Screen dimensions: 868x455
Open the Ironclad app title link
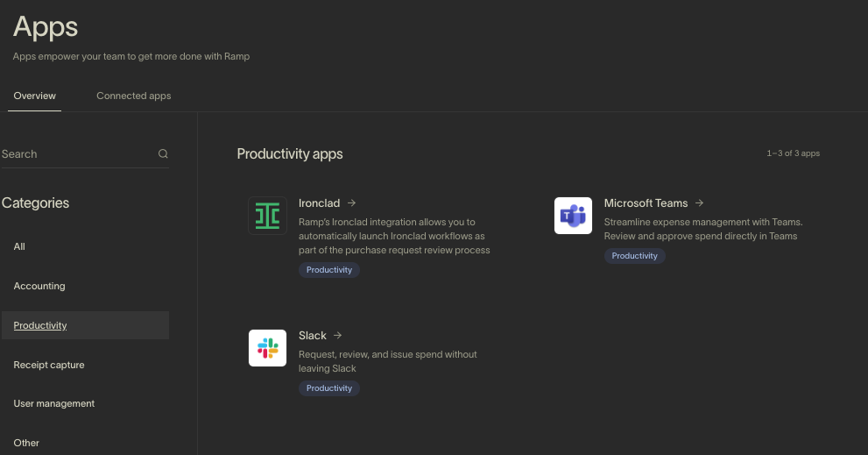tap(319, 203)
